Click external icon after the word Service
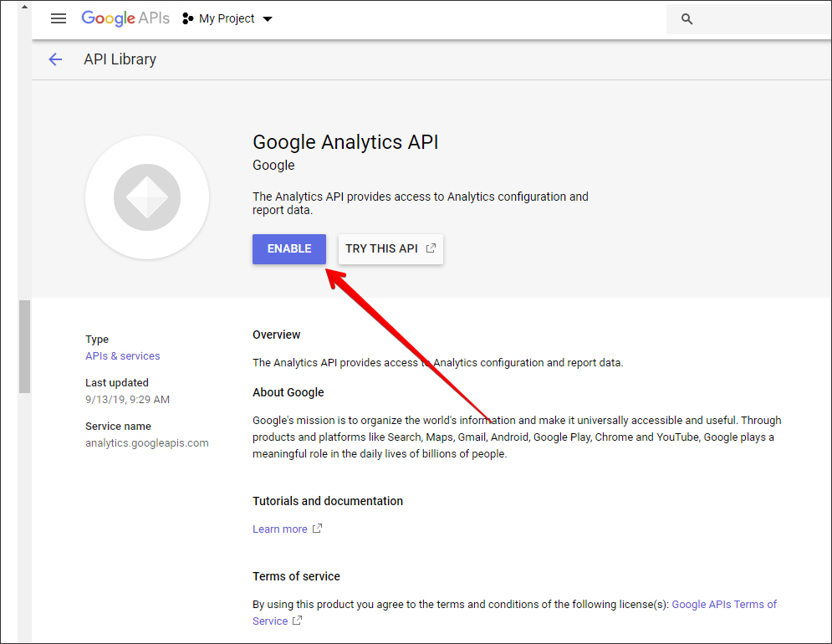Screen dimensions: 832x644 [x=297, y=620]
